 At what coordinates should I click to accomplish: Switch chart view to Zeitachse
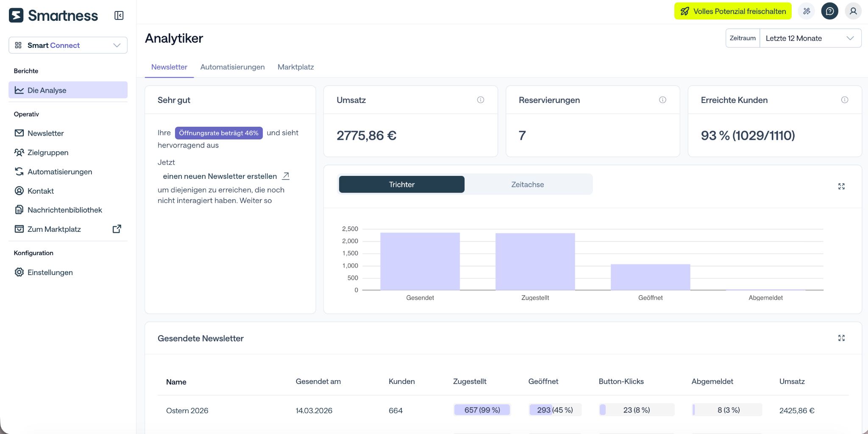point(528,184)
